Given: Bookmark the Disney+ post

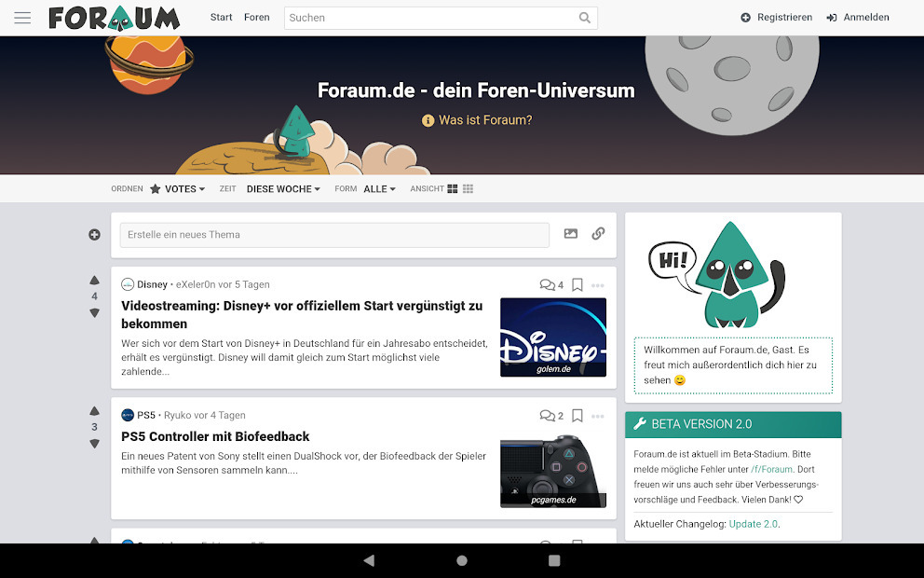Looking at the screenshot, I should [x=577, y=285].
